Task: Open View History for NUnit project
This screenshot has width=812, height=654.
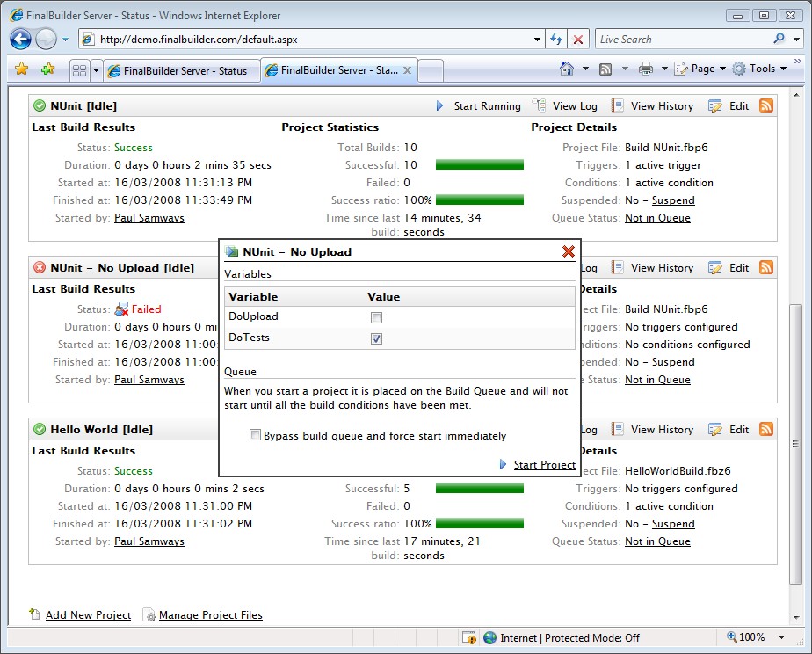Action: 652,106
